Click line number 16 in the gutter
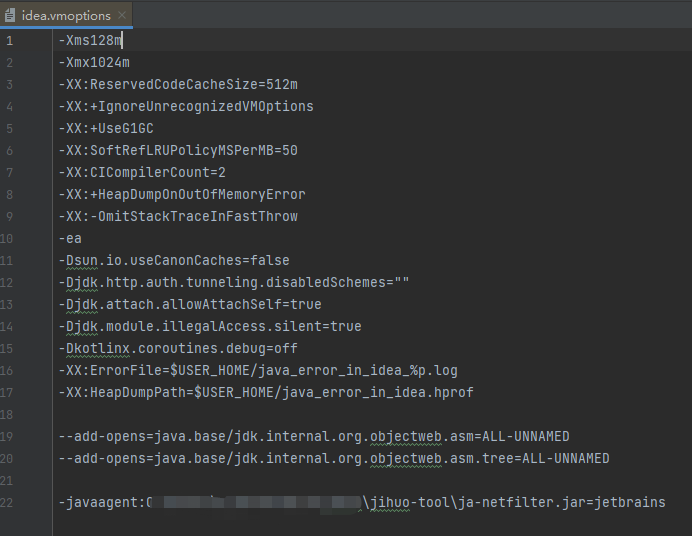 coord(7,371)
